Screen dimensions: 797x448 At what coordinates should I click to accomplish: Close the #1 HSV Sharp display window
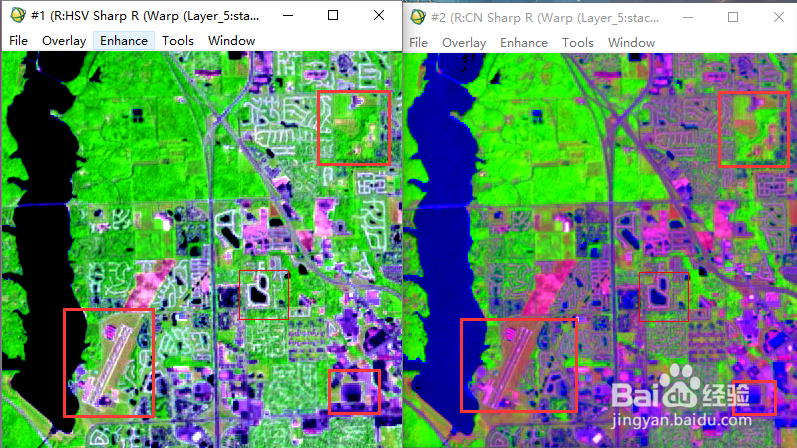(x=379, y=15)
